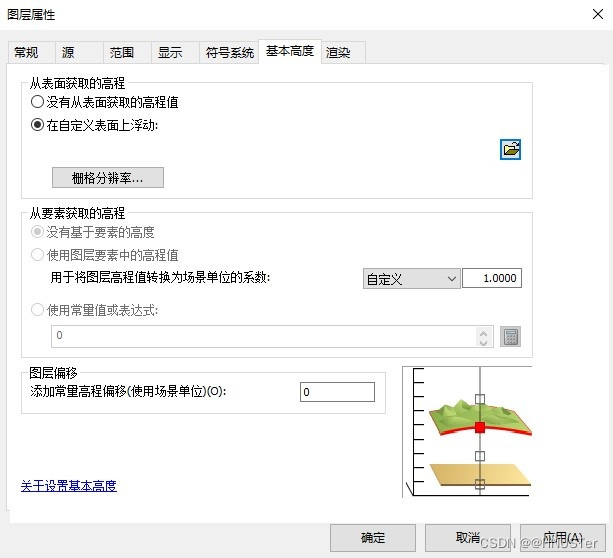Open the 关于设置基本高度 help link
The image size is (613, 558).
pyautogui.click(x=69, y=486)
